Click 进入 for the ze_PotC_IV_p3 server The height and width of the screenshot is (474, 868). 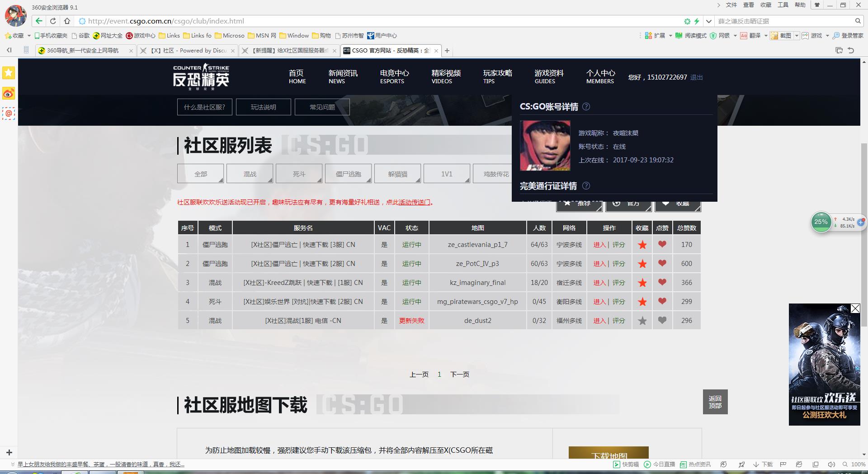tap(599, 264)
